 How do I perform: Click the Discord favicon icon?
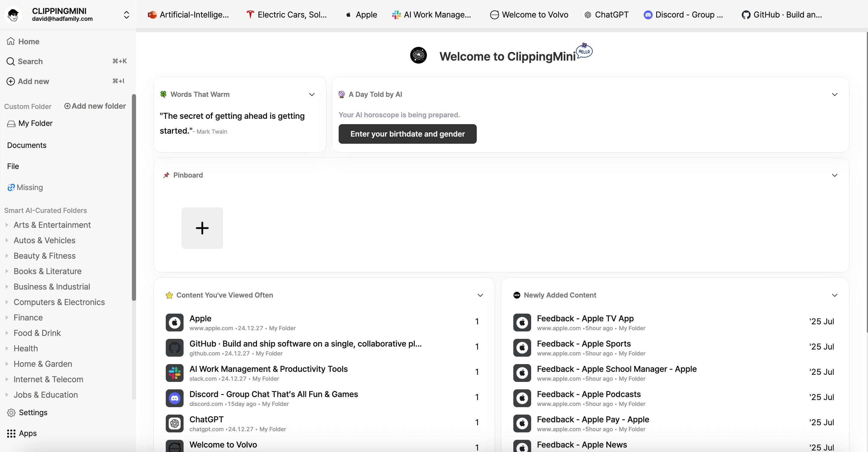[175, 399]
